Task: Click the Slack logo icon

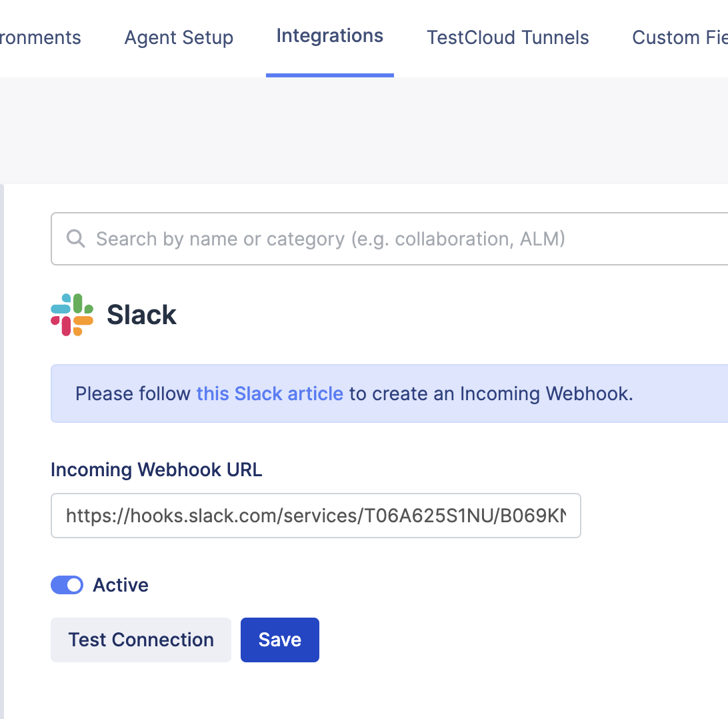Action: pyautogui.click(x=71, y=314)
